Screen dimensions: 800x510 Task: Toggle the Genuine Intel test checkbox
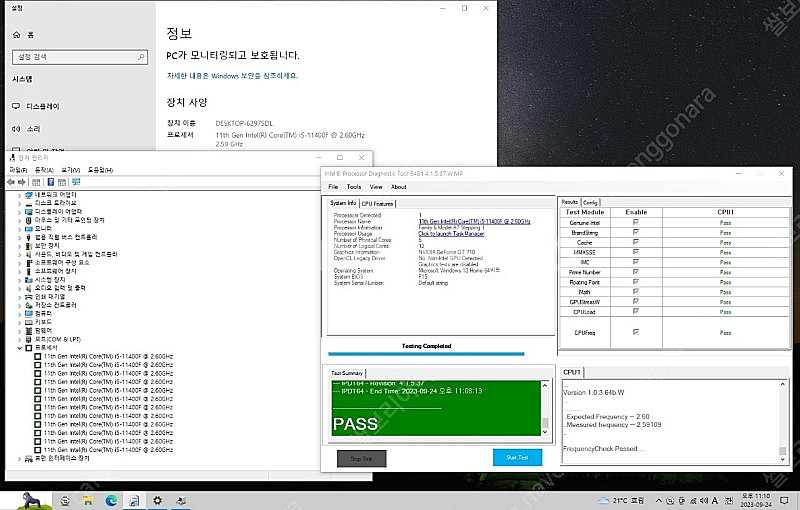point(636,222)
